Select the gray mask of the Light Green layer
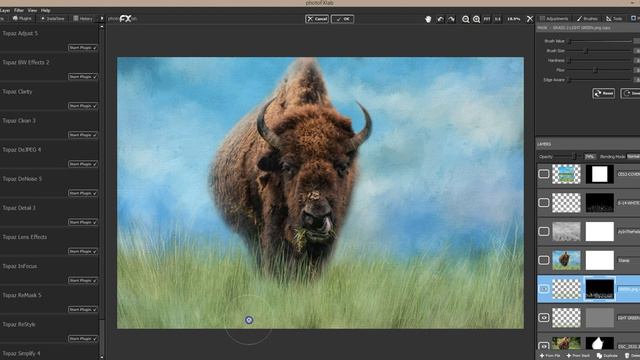This screenshot has width=640, height=360. click(x=600, y=318)
